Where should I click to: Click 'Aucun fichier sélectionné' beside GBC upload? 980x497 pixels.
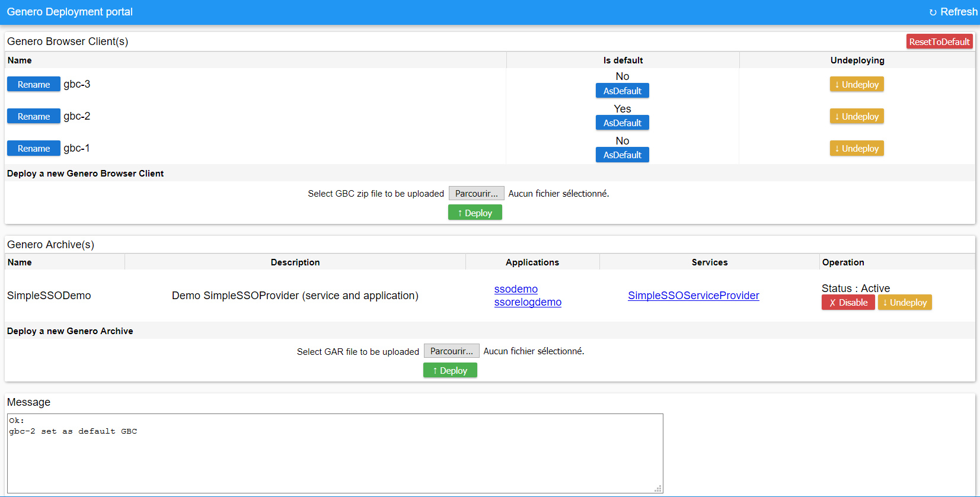coord(558,194)
